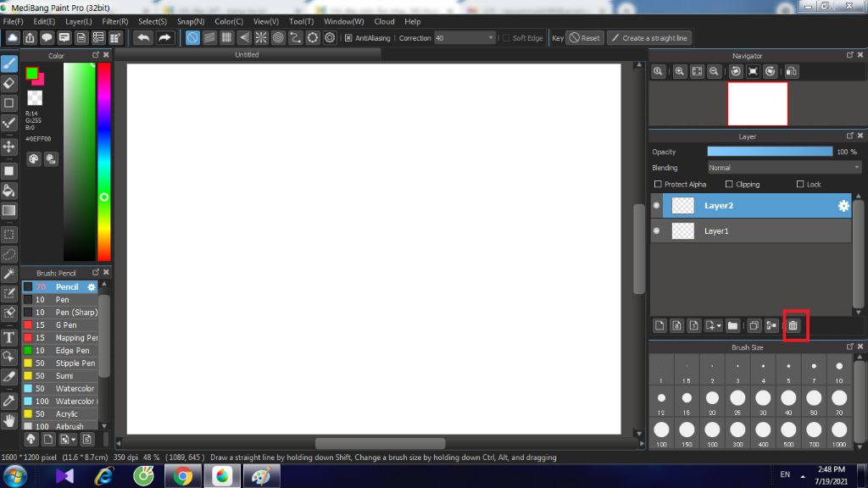Open the Filter menu
This screenshot has width=868, height=488.
pos(115,21)
